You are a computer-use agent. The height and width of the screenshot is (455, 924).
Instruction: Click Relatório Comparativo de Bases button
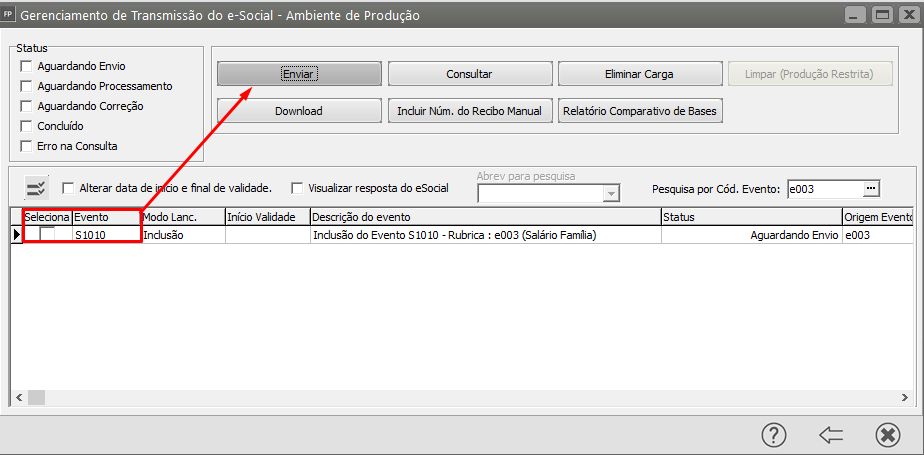coord(639,111)
